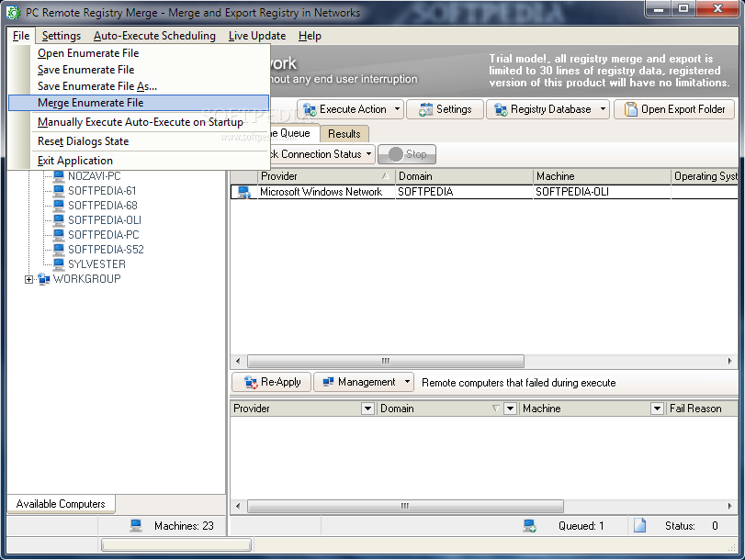Screen dimensions: 745x560
Task: Switch to the Results tab
Action: coord(344,134)
